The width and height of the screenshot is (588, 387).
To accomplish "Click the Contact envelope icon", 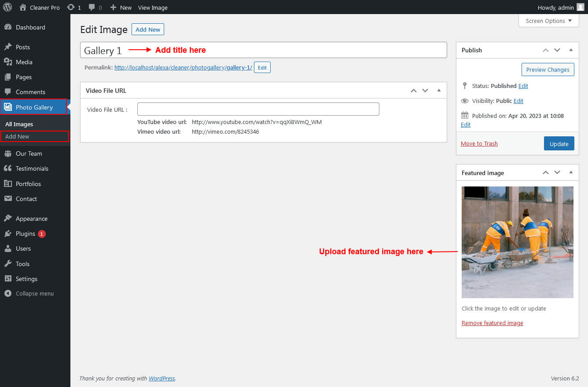I will click(8, 199).
